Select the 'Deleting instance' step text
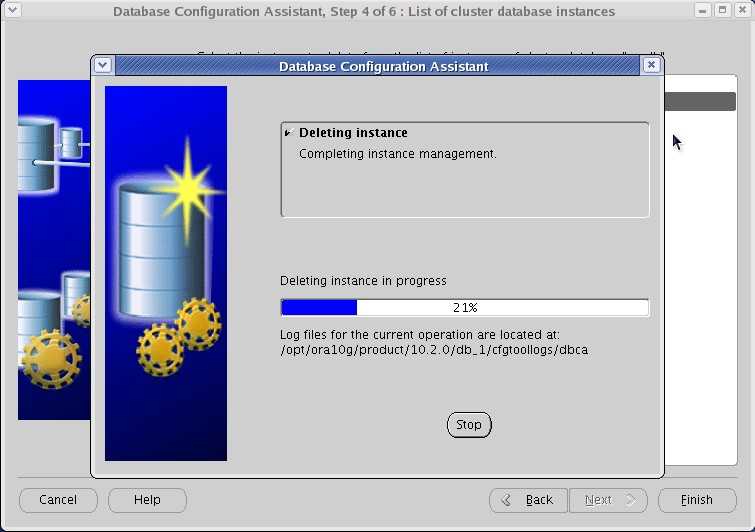755x532 pixels. pos(353,133)
